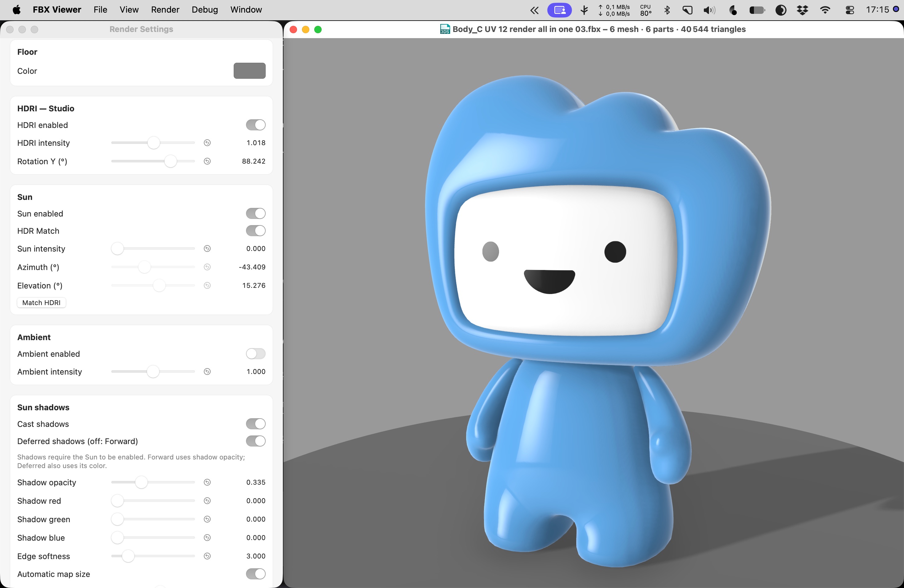Reset Edge softness with its reset icon

click(x=207, y=556)
